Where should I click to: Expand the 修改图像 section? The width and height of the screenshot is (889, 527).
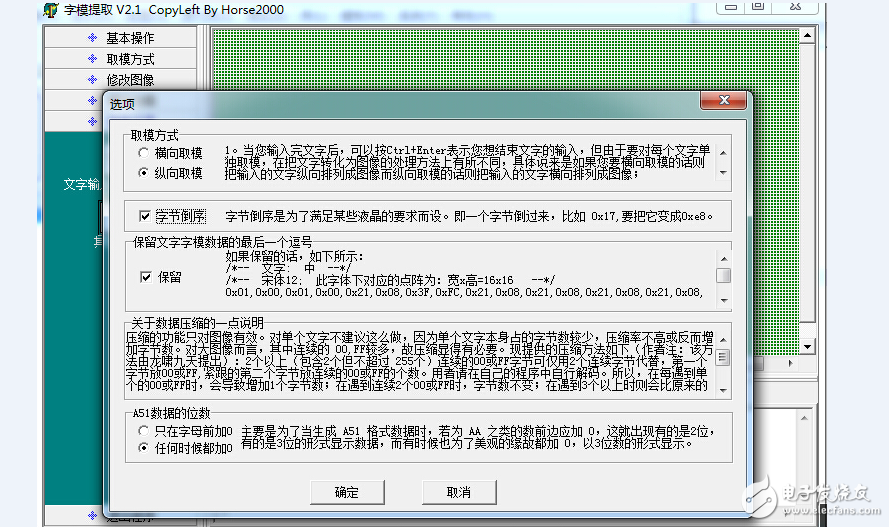coord(130,80)
